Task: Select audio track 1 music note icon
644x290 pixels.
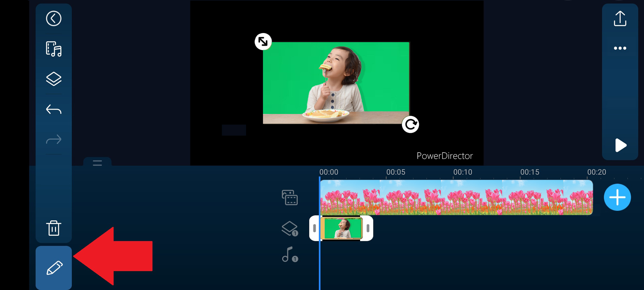Action: [x=290, y=254]
